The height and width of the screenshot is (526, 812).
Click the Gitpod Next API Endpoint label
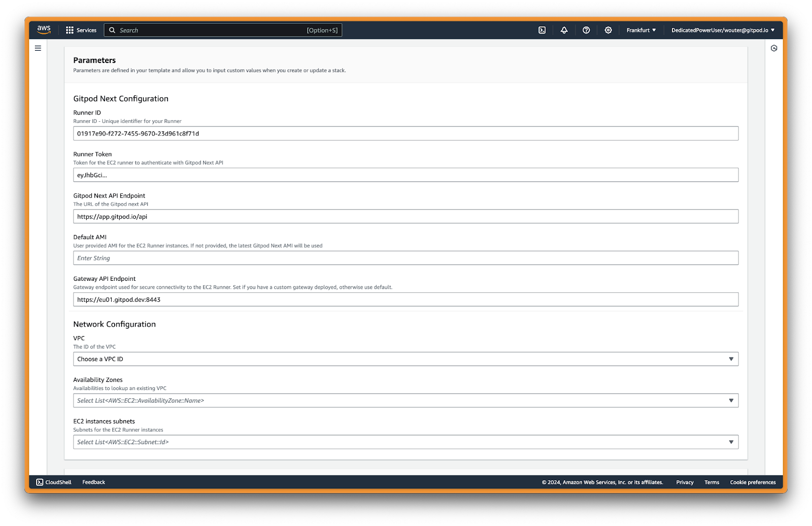click(109, 196)
